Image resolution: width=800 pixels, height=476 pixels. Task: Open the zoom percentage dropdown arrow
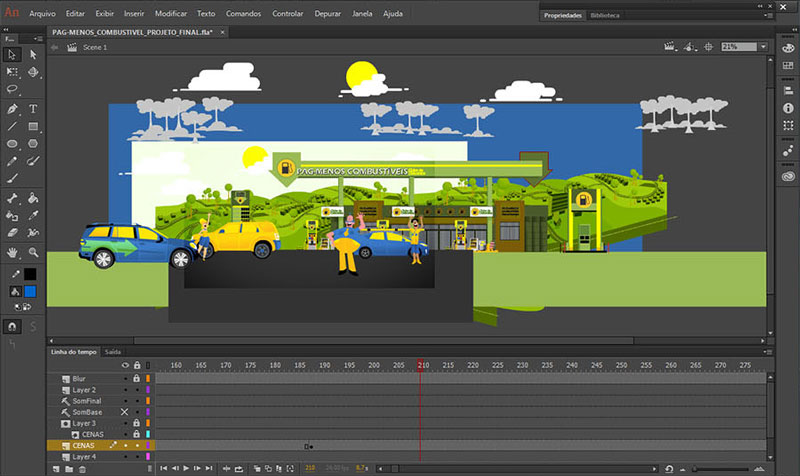[763, 47]
